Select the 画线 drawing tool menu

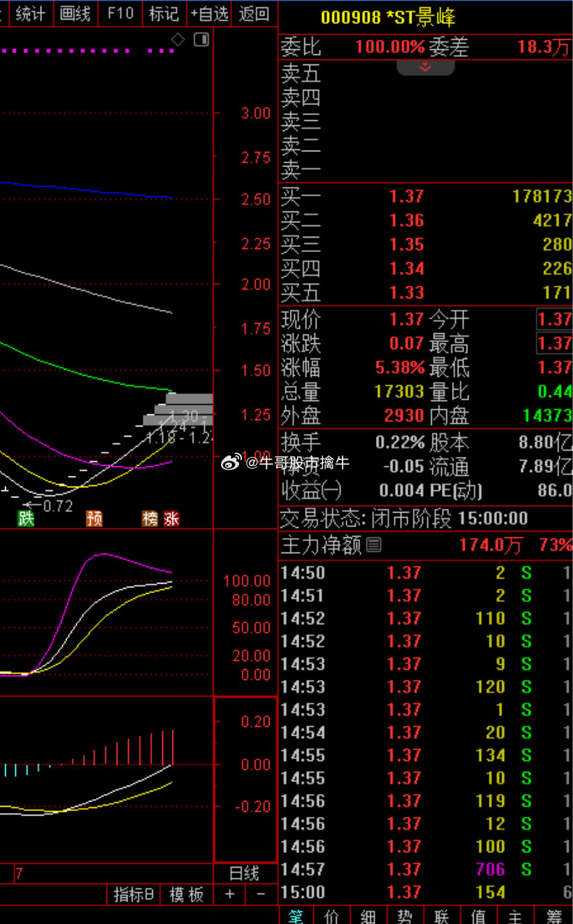75,13
